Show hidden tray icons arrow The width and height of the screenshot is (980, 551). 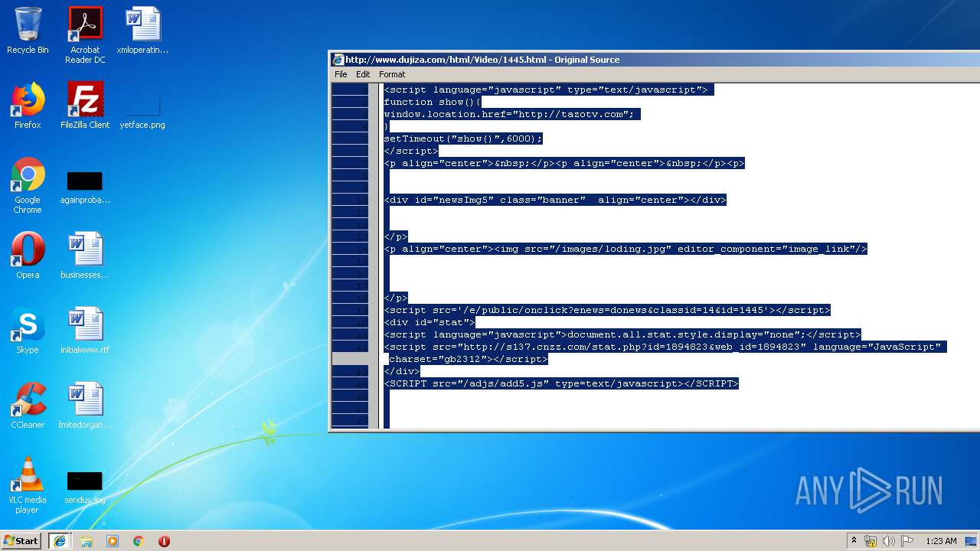click(854, 541)
